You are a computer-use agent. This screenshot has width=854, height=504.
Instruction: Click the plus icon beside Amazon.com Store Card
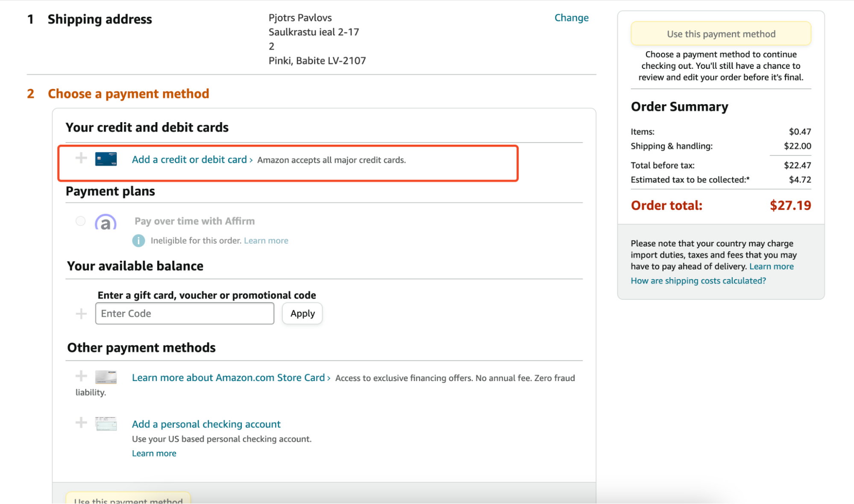[x=81, y=376]
